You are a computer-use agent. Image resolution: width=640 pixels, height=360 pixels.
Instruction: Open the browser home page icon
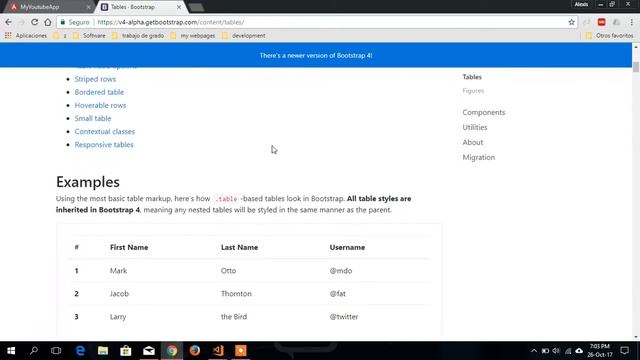(48, 22)
